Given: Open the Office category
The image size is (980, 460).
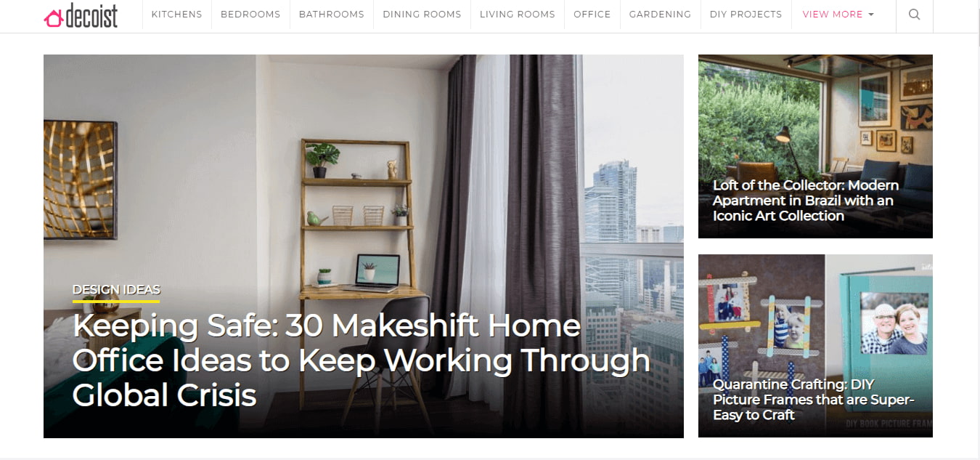Looking at the screenshot, I should click(592, 15).
